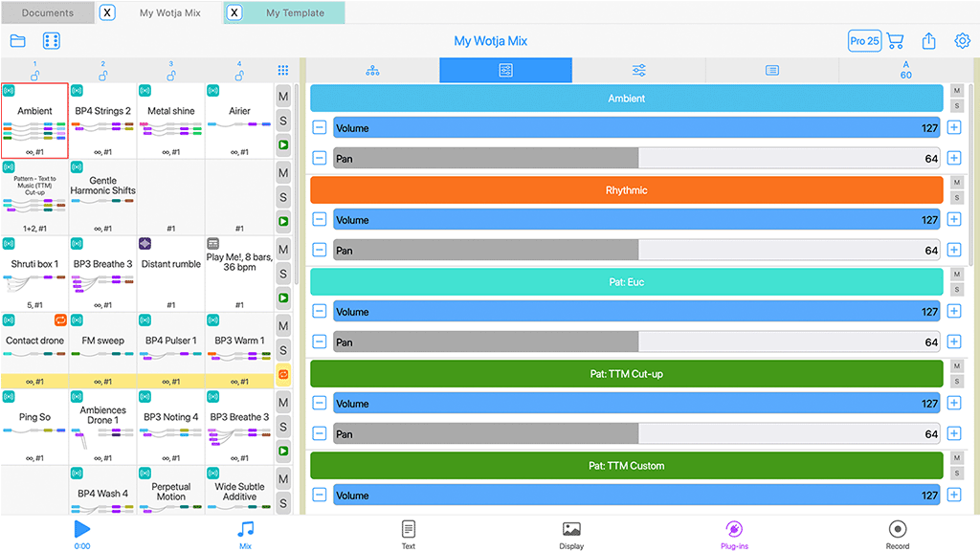
Task: Toggle mute for Ambient voice header
Action: (956, 91)
